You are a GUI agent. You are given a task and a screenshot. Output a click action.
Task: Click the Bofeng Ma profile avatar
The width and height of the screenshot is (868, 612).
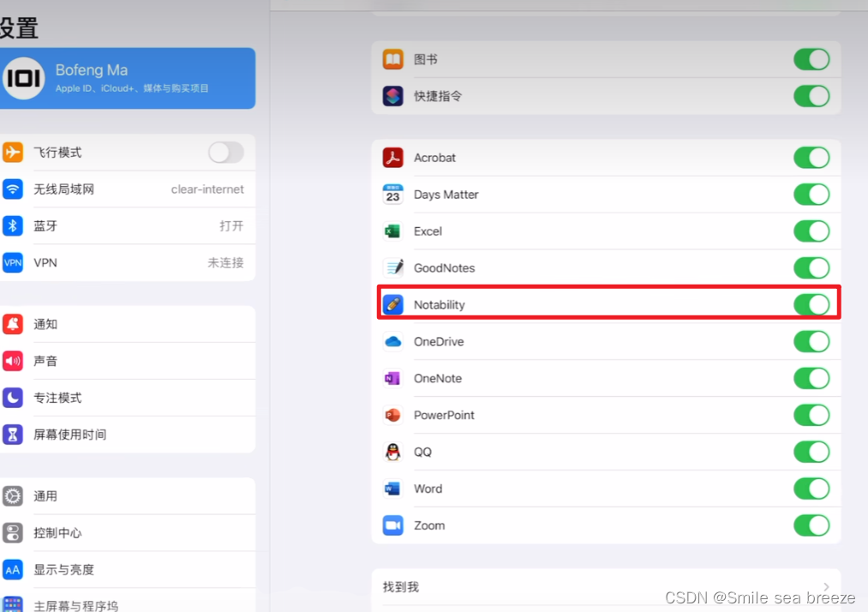coord(23,78)
